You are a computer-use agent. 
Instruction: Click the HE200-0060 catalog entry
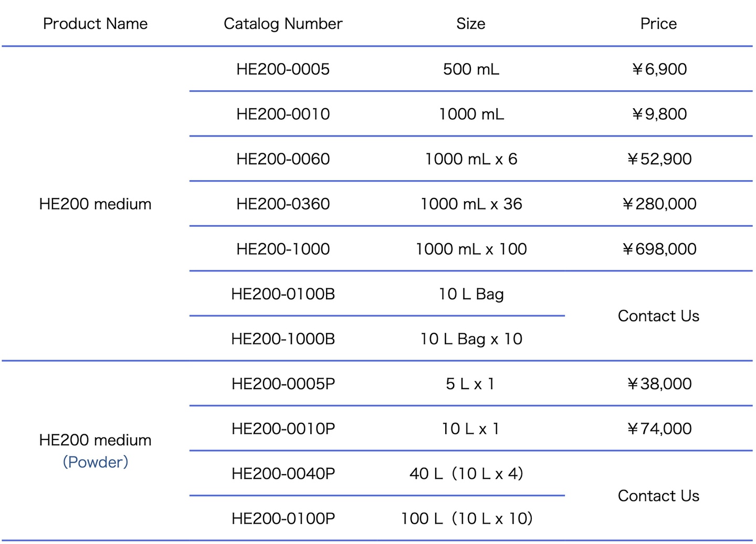pyautogui.click(x=283, y=159)
